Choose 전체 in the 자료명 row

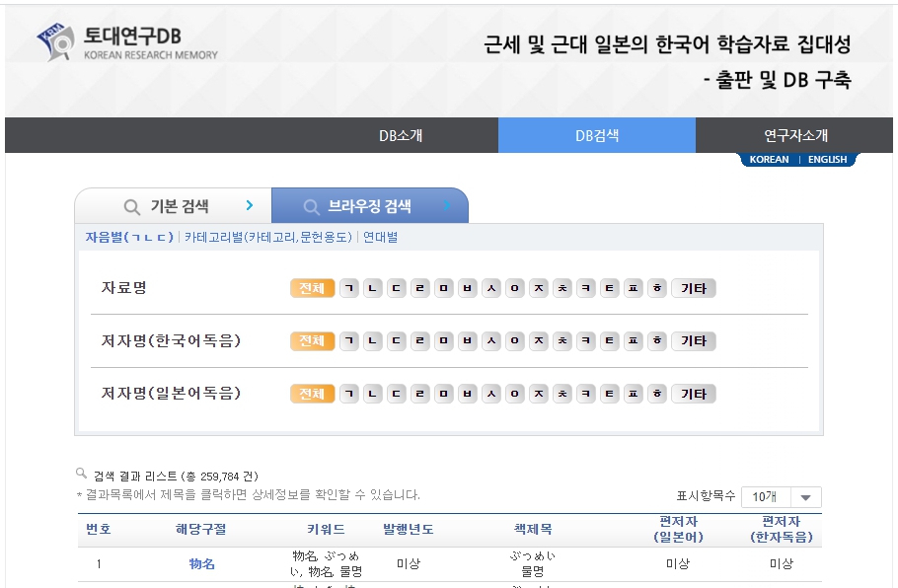coord(312,288)
